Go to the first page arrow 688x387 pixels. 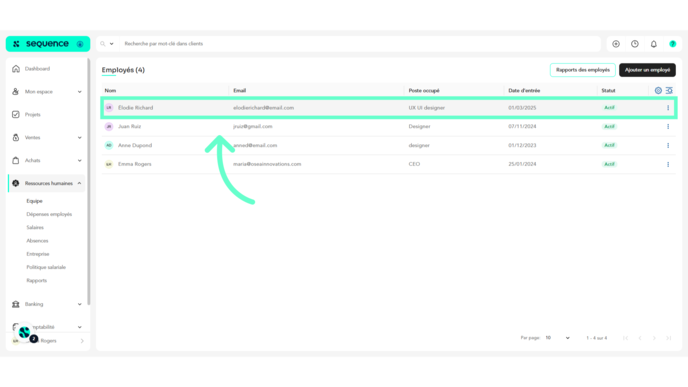(625, 338)
